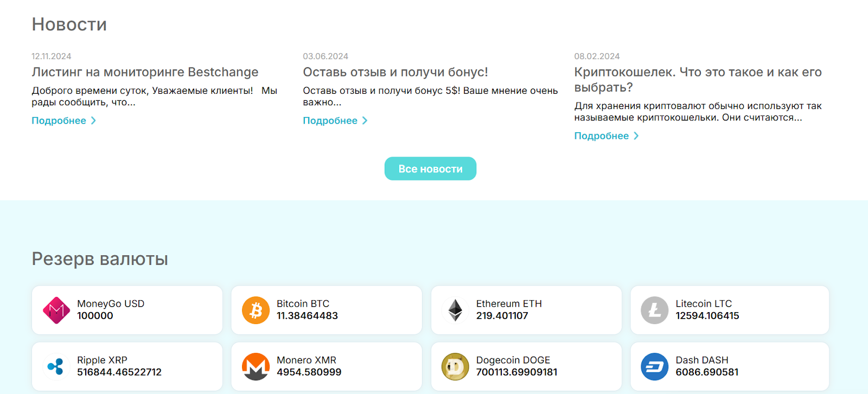Click the Bestchange news excerpt text

155,96
